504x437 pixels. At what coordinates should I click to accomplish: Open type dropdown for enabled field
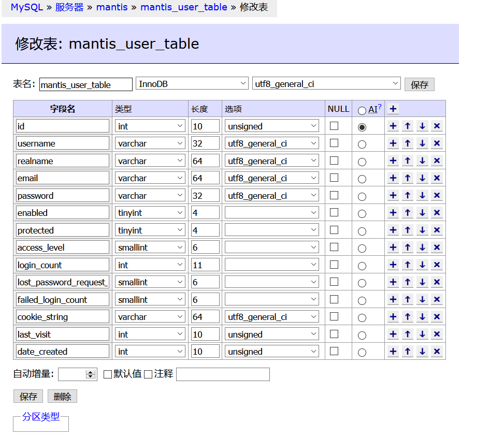150,213
